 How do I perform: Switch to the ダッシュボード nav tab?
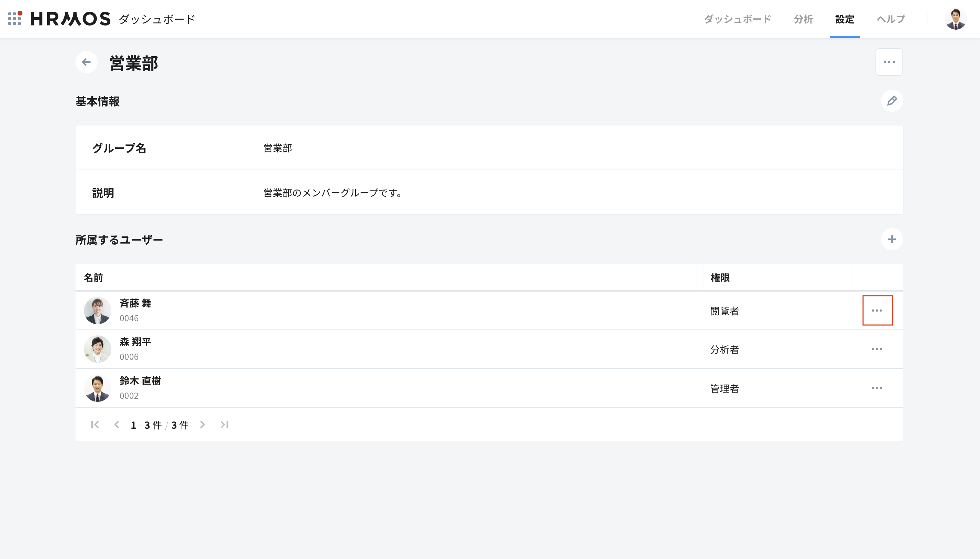click(x=737, y=19)
